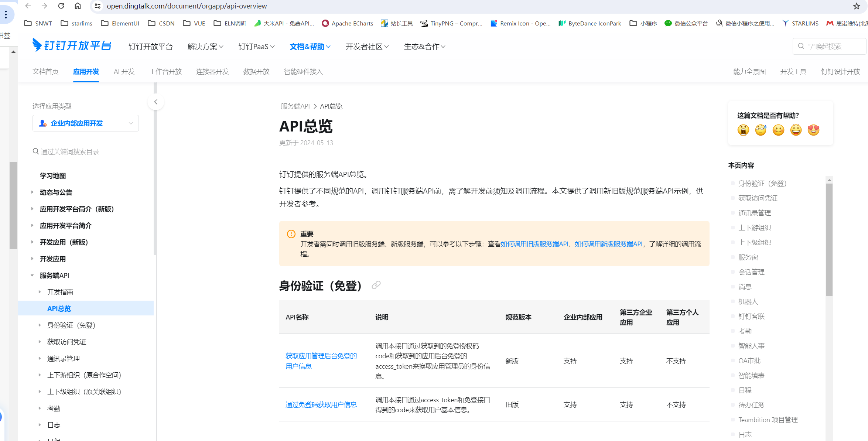Expand the 通讯录管理 tree node
This screenshot has width=868, height=441.
tap(40, 358)
